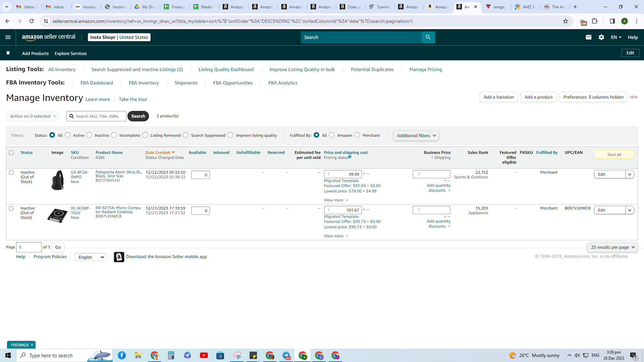Open Listing Quality Dashboard
Viewport: 644px width, 362px height.
(x=226, y=69)
